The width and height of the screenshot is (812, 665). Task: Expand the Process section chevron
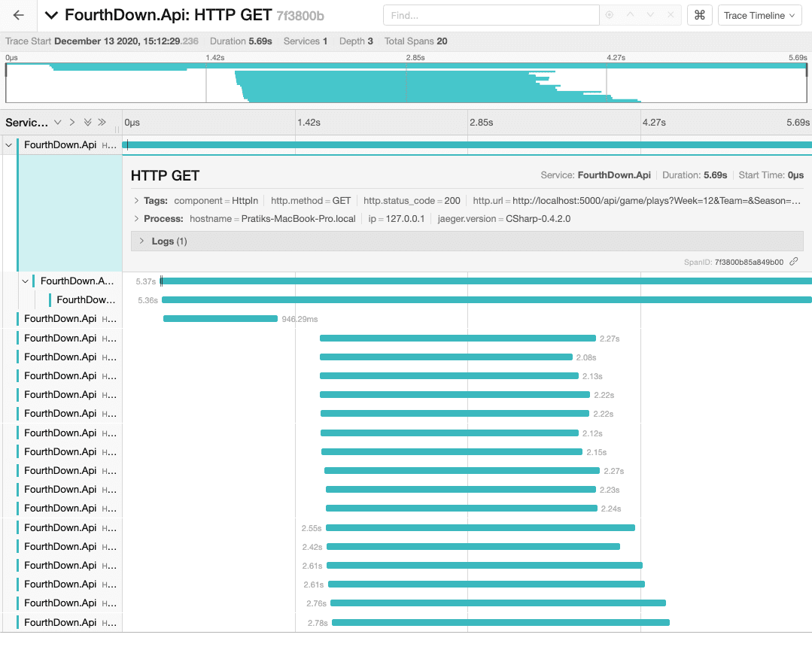[136, 218]
